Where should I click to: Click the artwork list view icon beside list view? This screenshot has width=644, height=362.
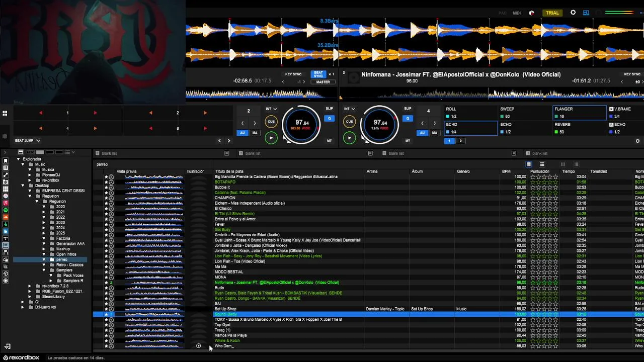[542, 164]
